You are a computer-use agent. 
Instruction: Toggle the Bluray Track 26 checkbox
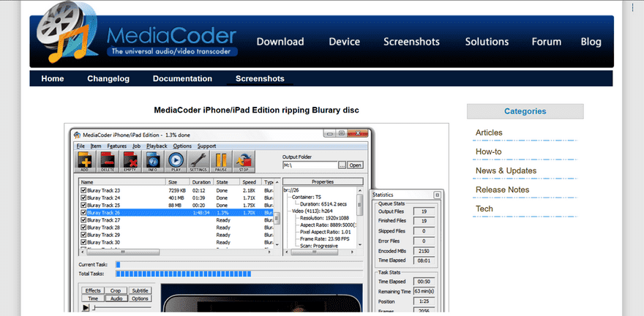pyautogui.click(x=83, y=213)
